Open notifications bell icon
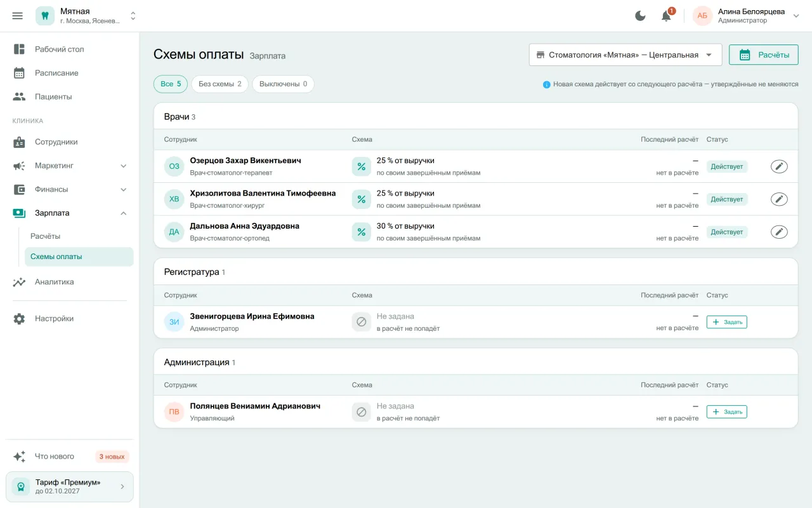 click(x=666, y=16)
